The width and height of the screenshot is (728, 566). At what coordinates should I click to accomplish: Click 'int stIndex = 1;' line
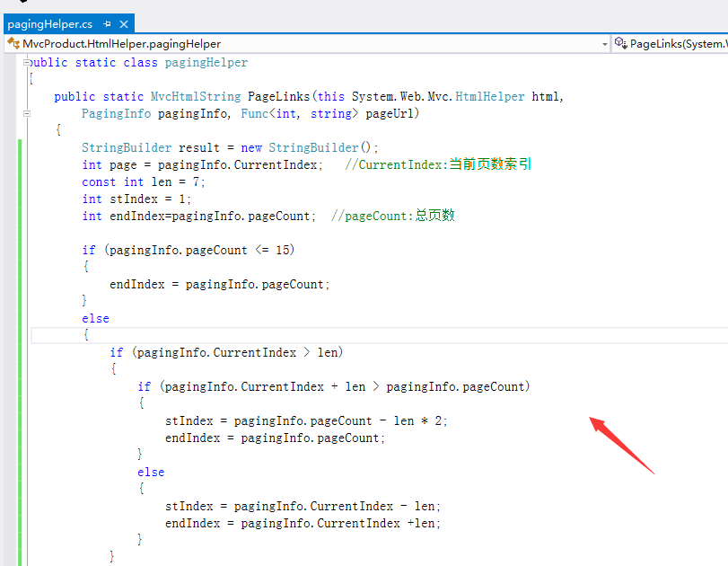pos(136,199)
